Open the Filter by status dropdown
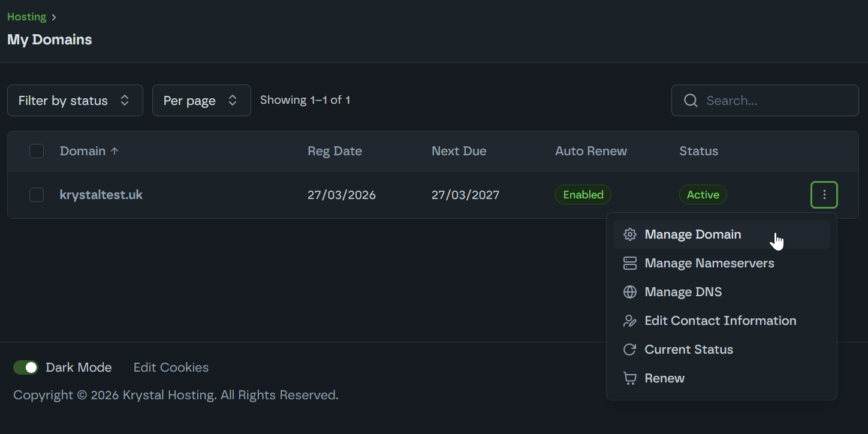This screenshot has width=868, height=434. [75, 101]
